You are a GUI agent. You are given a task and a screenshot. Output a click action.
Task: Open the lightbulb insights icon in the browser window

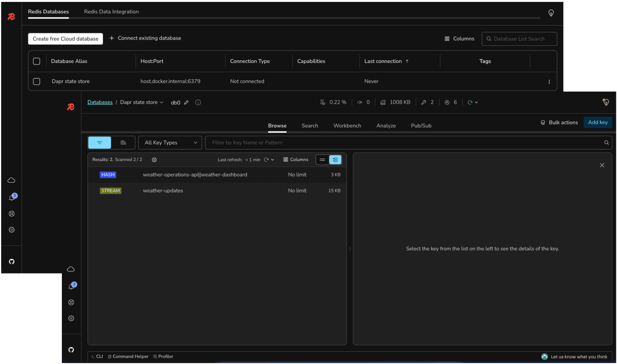[x=606, y=102]
